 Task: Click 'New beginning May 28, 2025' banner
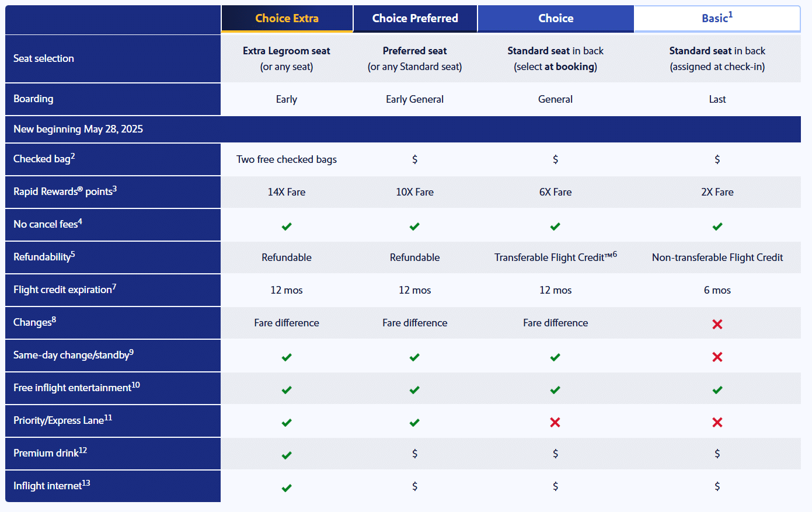click(403, 129)
